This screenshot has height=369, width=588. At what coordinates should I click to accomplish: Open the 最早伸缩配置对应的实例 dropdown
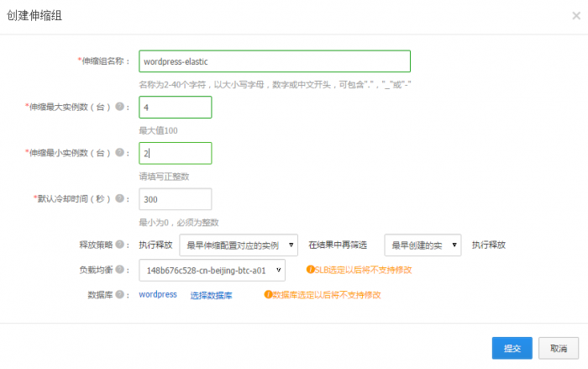click(239, 245)
